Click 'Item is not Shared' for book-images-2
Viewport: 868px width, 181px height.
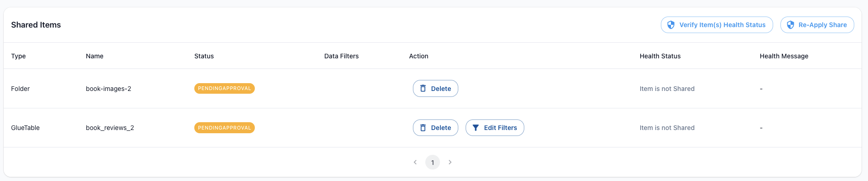(x=667, y=89)
